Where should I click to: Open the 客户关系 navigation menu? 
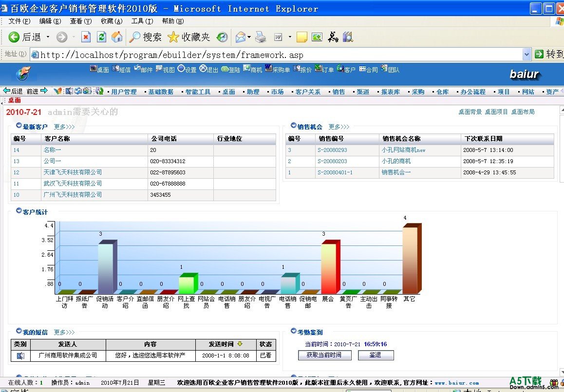(308, 92)
